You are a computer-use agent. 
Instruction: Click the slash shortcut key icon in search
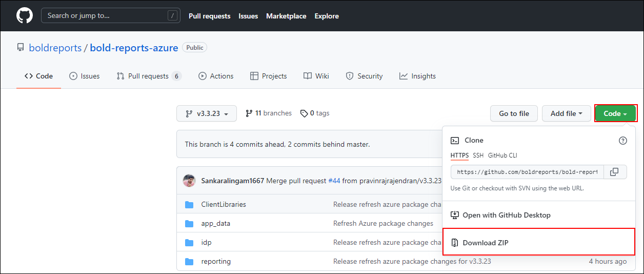pyautogui.click(x=172, y=15)
